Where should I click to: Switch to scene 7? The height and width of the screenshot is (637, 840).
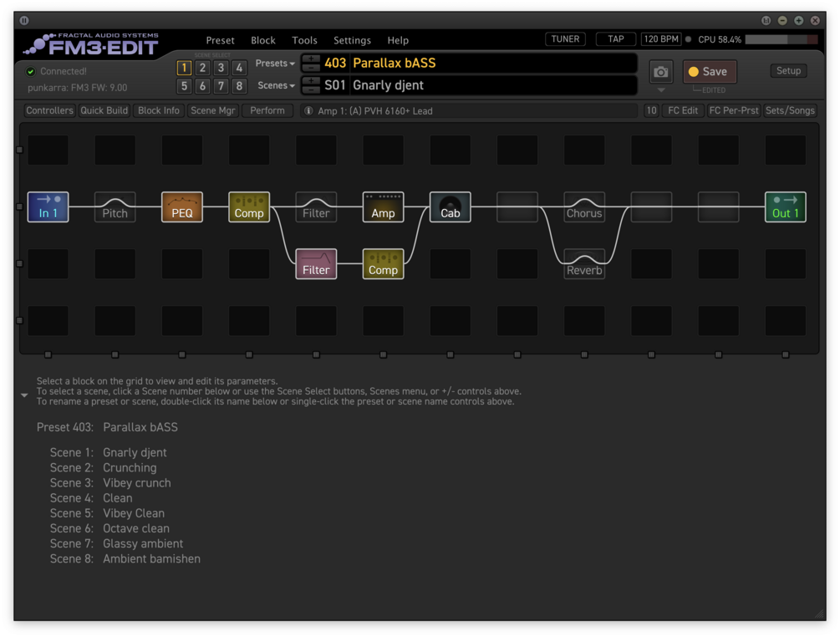(221, 86)
